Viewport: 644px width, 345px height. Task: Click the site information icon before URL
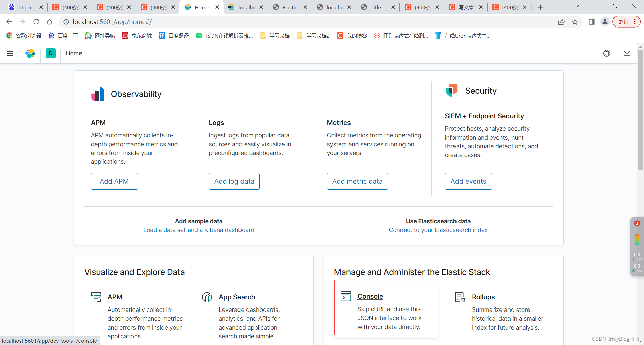[x=66, y=22]
